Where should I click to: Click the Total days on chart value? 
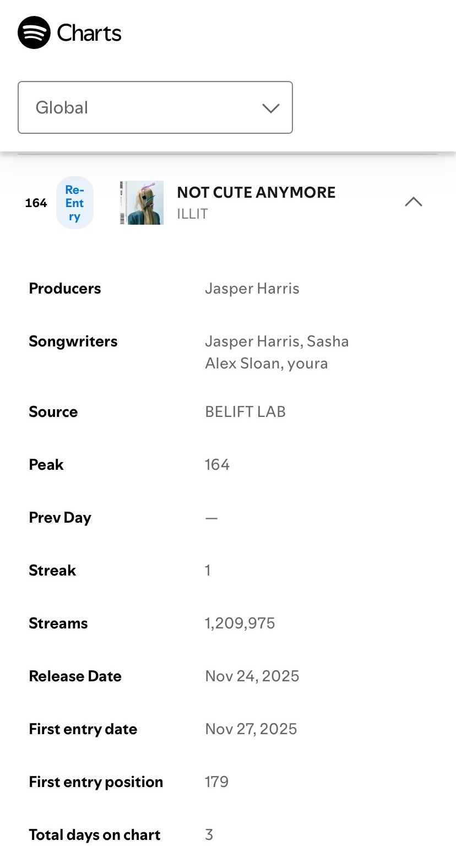click(x=209, y=835)
